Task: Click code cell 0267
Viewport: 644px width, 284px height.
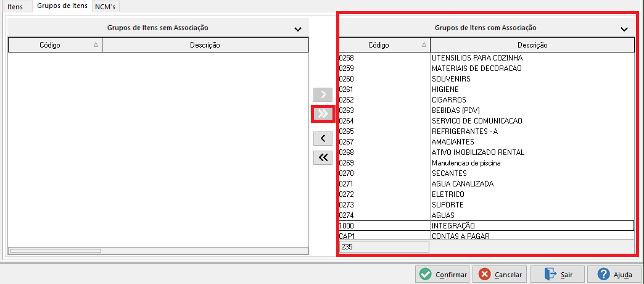Action: click(384, 141)
